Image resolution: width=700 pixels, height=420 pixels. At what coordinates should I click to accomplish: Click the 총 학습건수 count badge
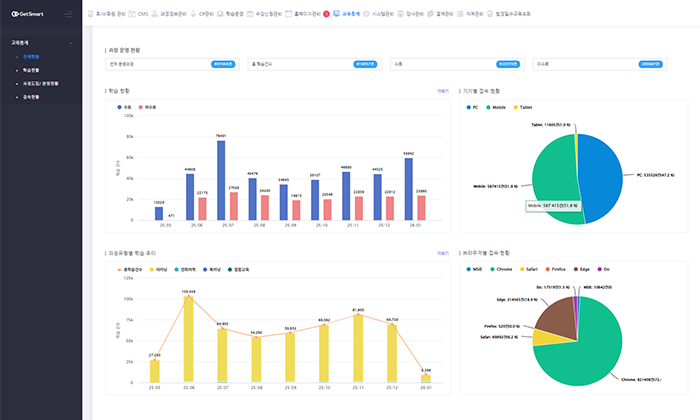coord(364,63)
